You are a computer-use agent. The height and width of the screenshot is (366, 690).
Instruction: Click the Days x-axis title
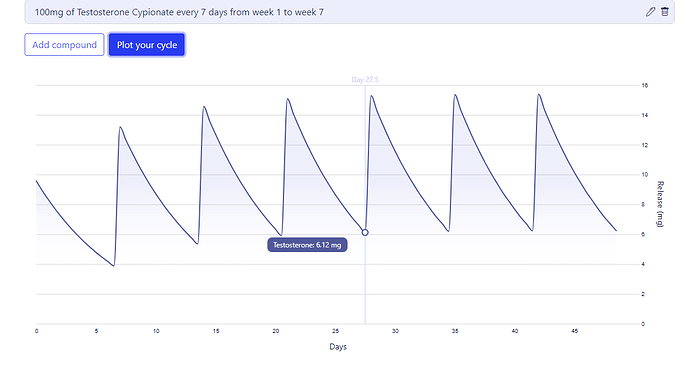(338, 347)
